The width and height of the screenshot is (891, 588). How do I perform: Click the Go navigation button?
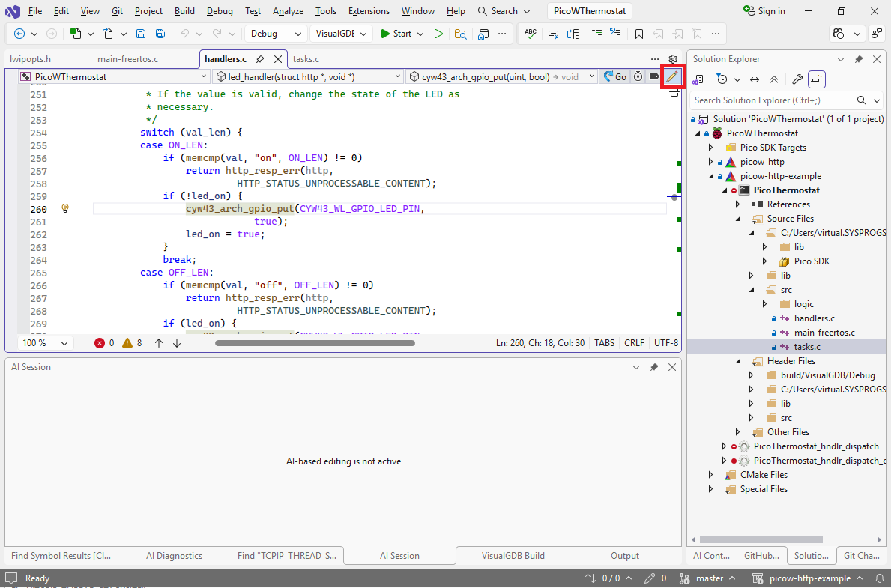click(615, 76)
